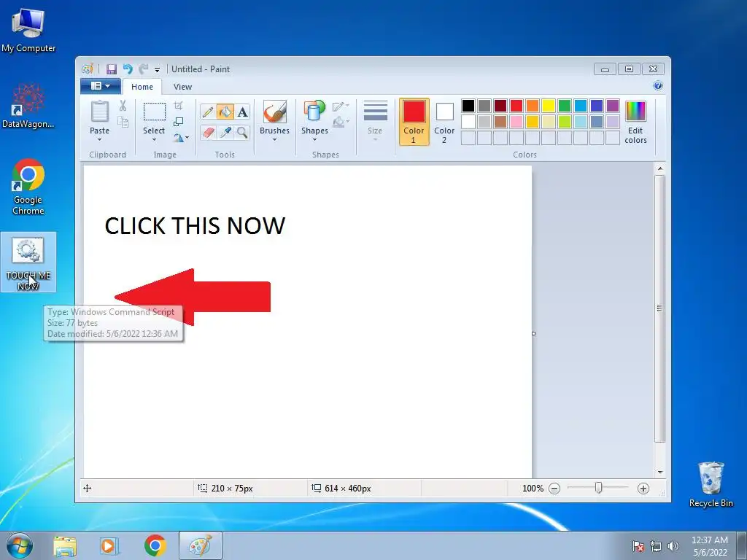Pick the yellow color swatch
This screenshot has height=560, width=747.
point(549,106)
